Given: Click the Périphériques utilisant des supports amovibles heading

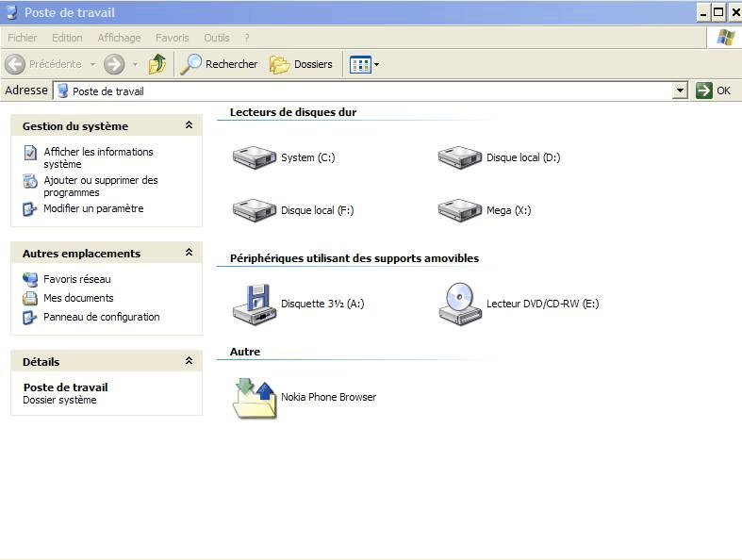Looking at the screenshot, I should coord(355,258).
